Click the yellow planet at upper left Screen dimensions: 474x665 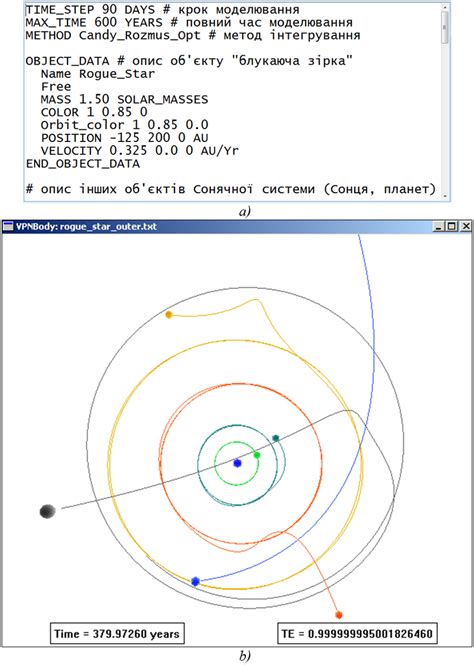168,315
